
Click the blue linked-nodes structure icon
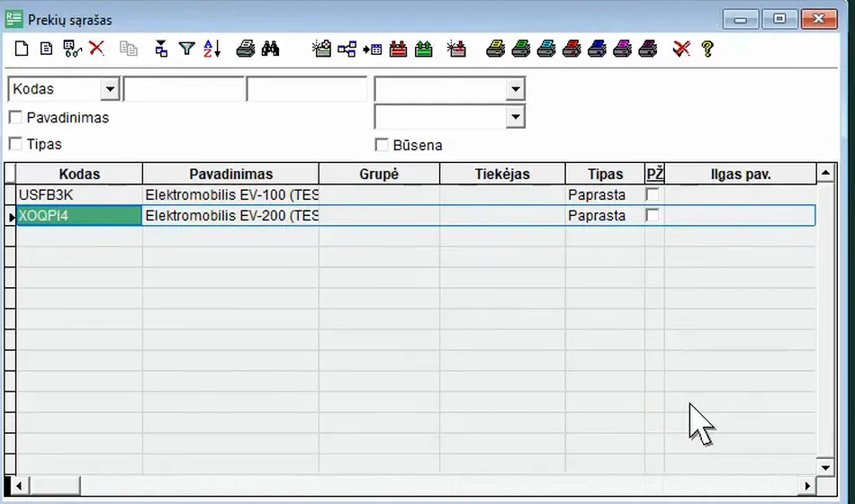tap(346, 49)
